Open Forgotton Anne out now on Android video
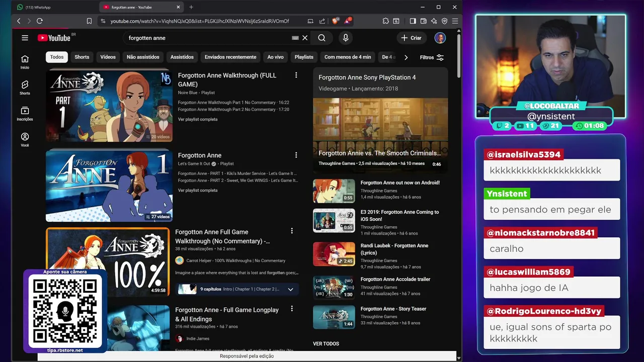Image resolution: width=644 pixels, height=362 pixels. [x=400, y=183]
